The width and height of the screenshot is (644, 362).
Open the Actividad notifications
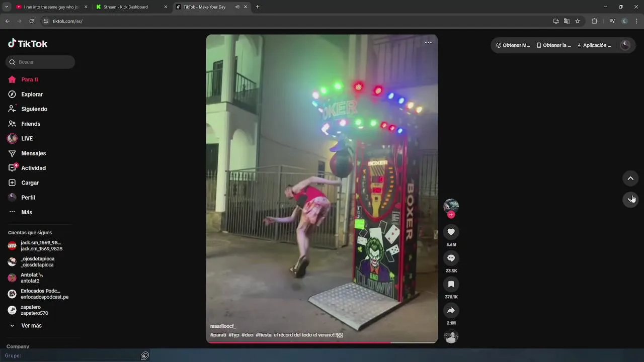pyautogui.click(x=27, y=168)
